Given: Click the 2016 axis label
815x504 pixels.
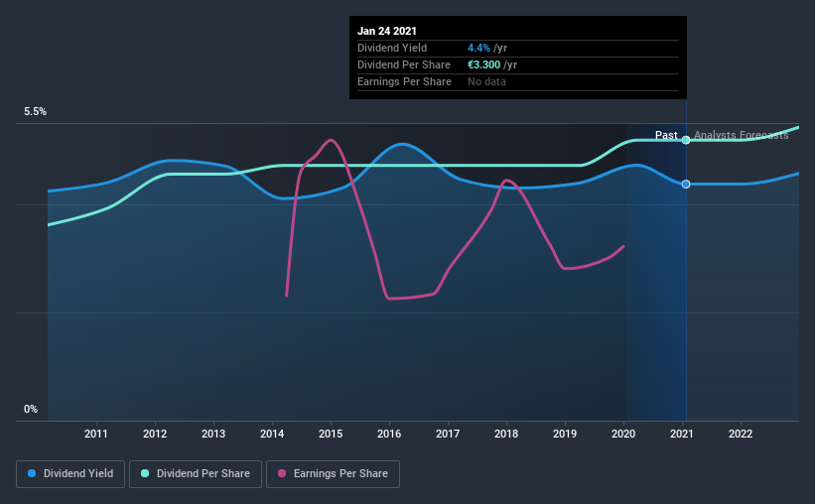Looking at the screenshot, I should (389, 434).
